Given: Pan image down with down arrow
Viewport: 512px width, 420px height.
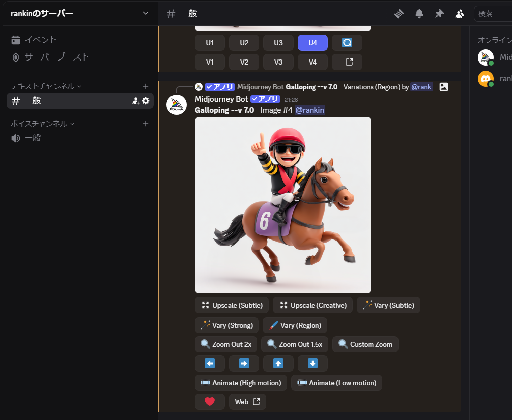Looking at the screenshot, I should [313, 364].
